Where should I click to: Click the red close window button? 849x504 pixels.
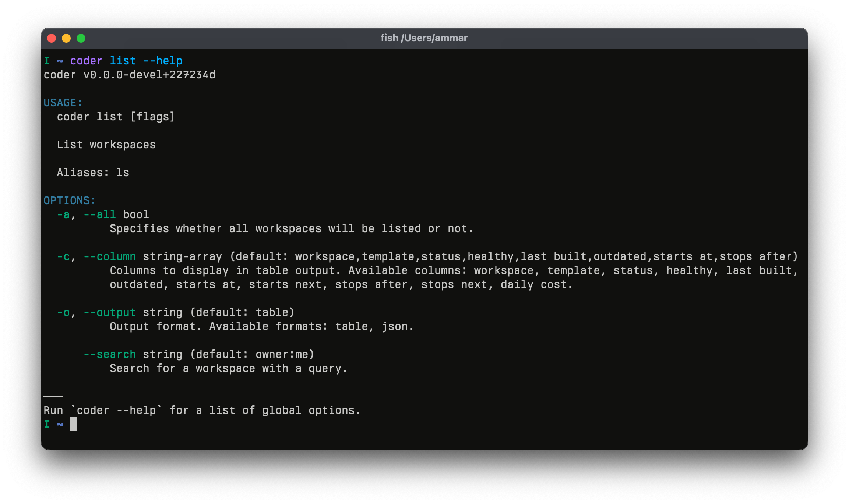coord(52,38)
